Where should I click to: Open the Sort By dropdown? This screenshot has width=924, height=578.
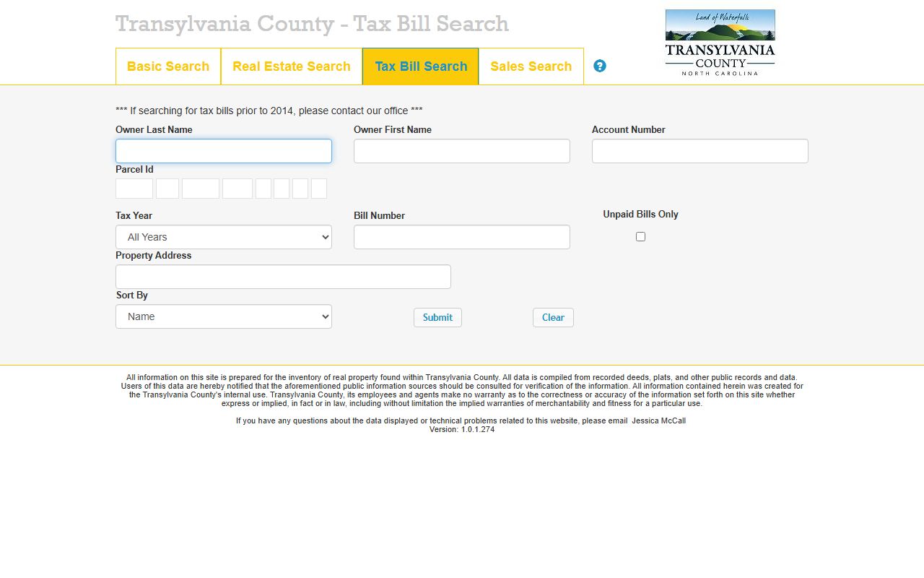[224, 316]
